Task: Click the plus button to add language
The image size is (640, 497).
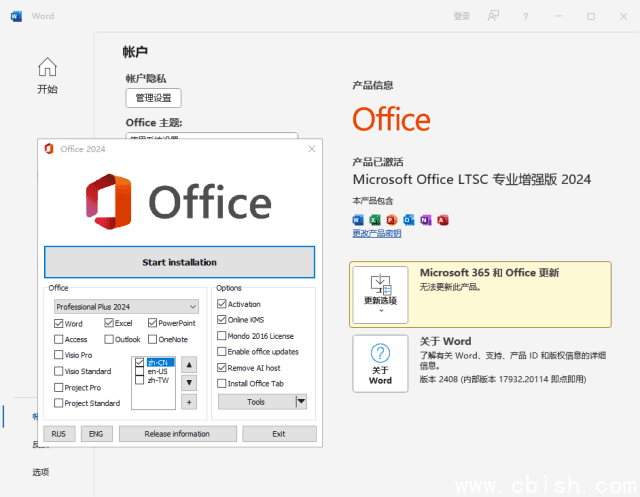Action: tap(189, 401)
